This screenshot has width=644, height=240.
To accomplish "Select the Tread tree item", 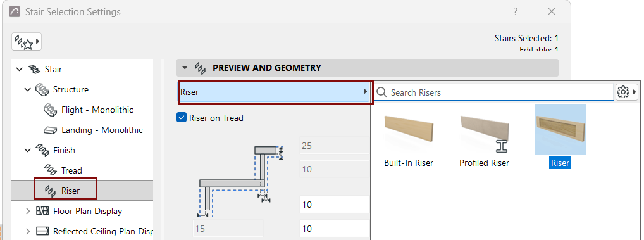I will pyautogui.click(x=71, y=170).
